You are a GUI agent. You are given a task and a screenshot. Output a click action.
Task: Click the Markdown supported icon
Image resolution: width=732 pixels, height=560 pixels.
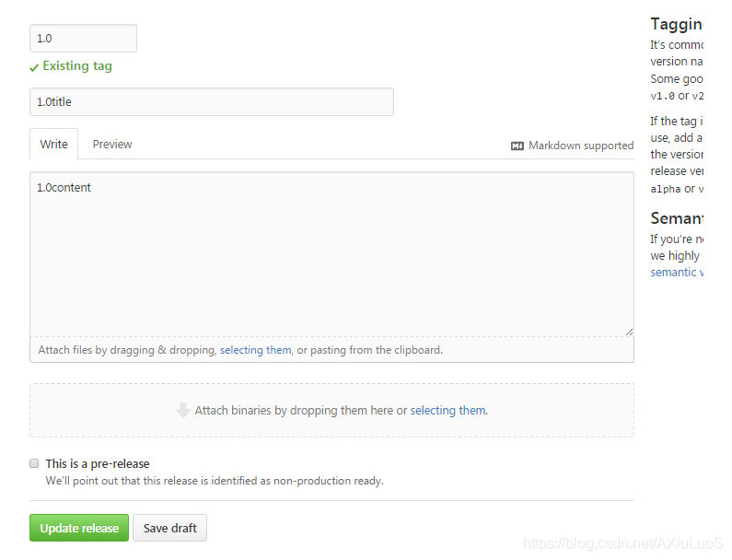pos(517,146)
